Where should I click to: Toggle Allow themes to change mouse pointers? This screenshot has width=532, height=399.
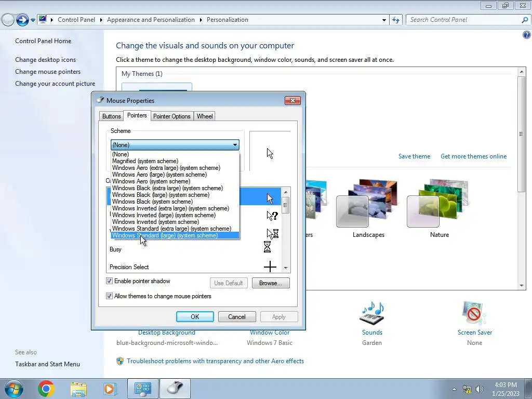click(x=109, y=296)
